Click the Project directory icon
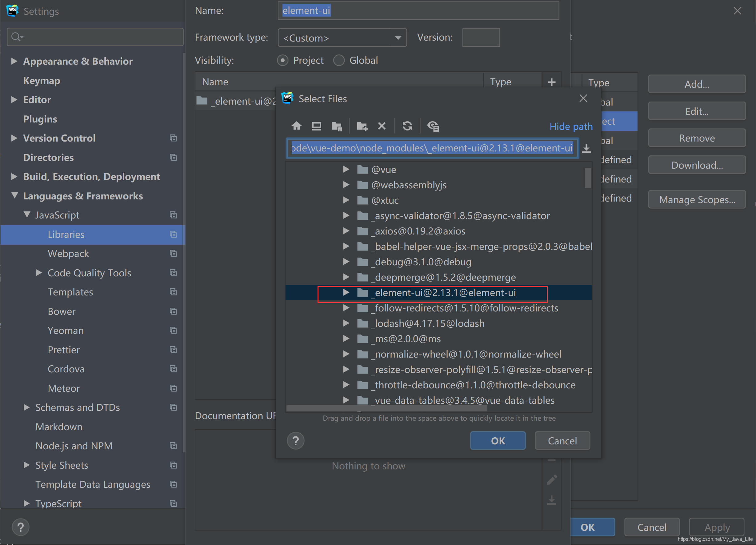The width and height of the screenshot is (756, 545). (x=337, y=126)
